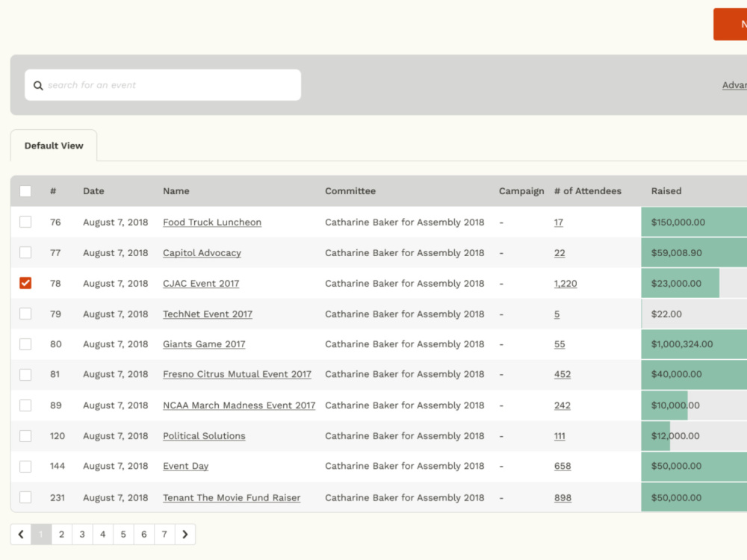Go to page 6
This screenshot has width=747, height=560.
[x=143, y=535]
